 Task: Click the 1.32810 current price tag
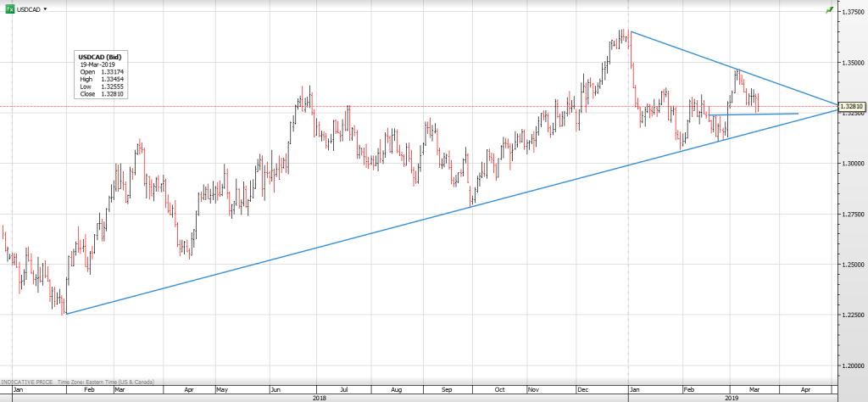pyautogui.click(x=852, y=107)
